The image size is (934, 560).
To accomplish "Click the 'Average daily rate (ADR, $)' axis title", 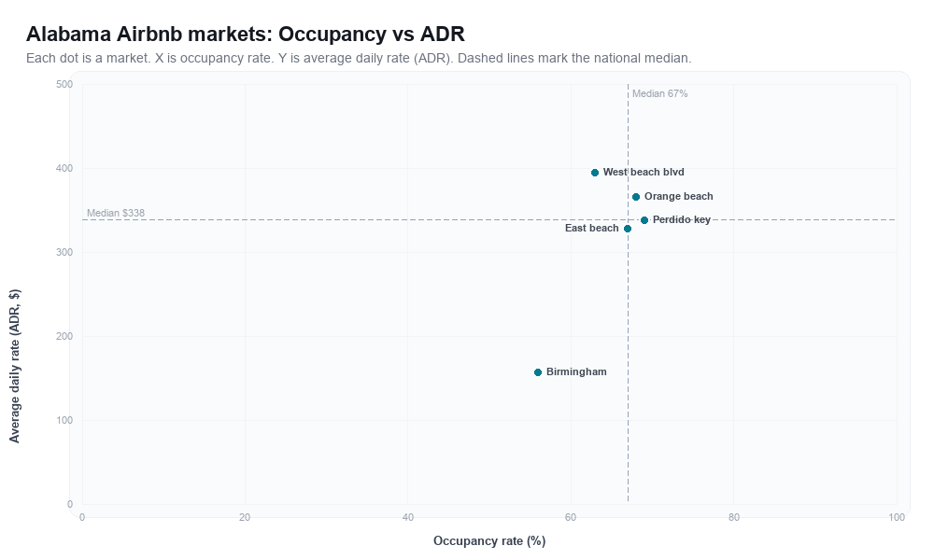I will click(x=14, y=366).
